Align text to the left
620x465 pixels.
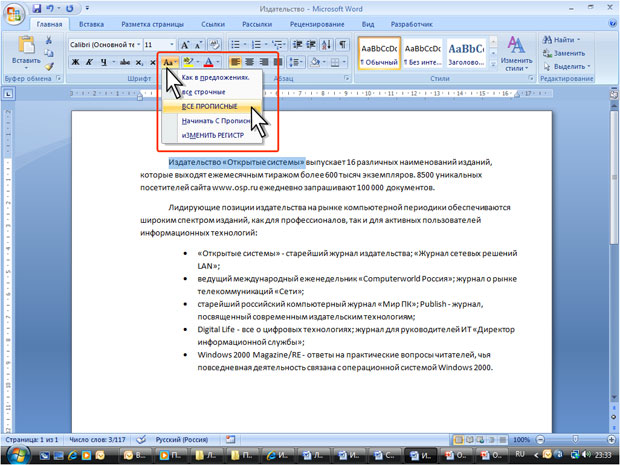(235, 62)
